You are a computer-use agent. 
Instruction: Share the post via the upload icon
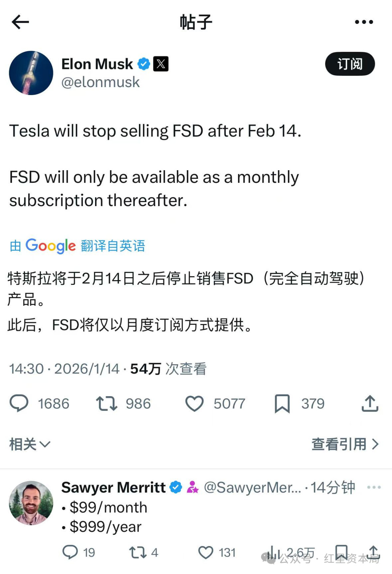pos(370,403)
